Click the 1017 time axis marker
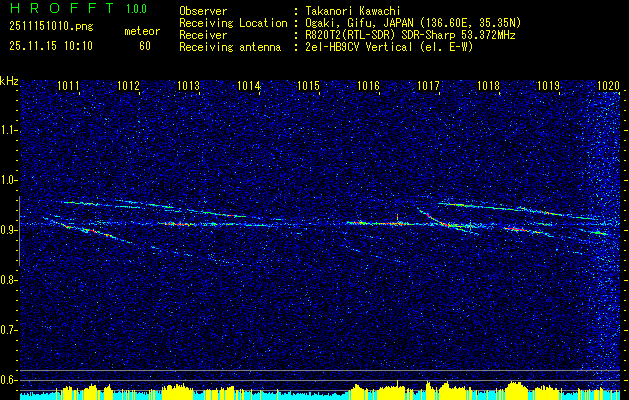 [x=428, y=85]
